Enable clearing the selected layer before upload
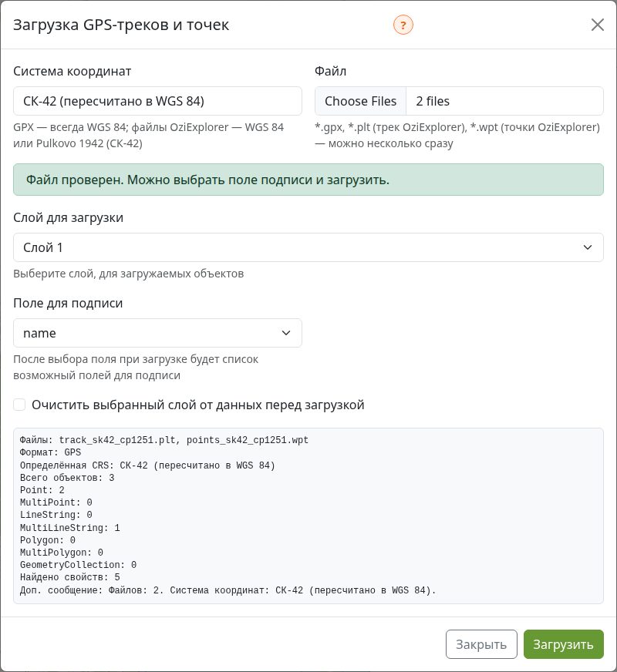This screenshot has width=617, height=672. tap(19, 405)
